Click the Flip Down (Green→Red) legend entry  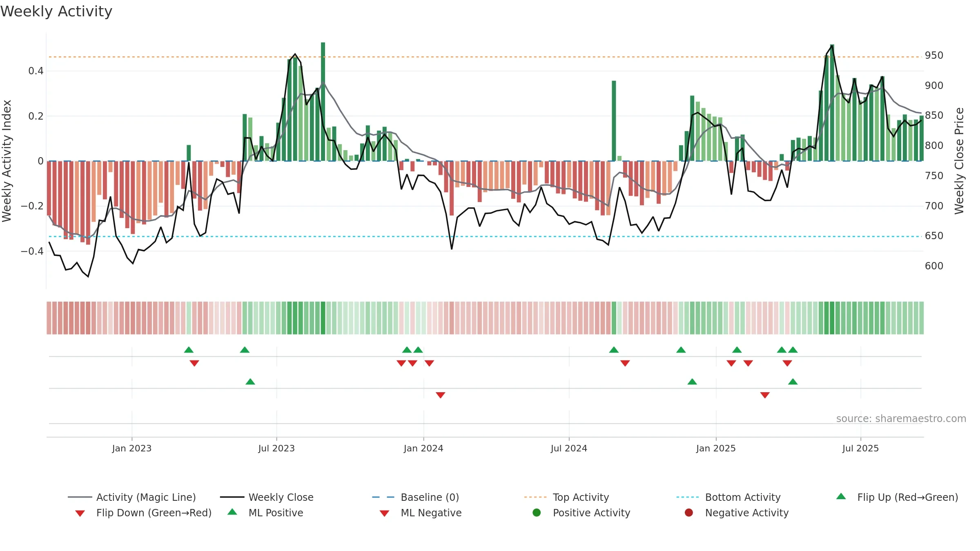click(143, 513)
